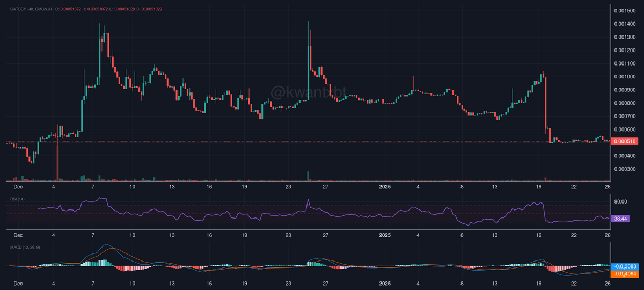
Task: Click the open price value labeled O:
Action: pyautogui.click(x=70, y=9)
